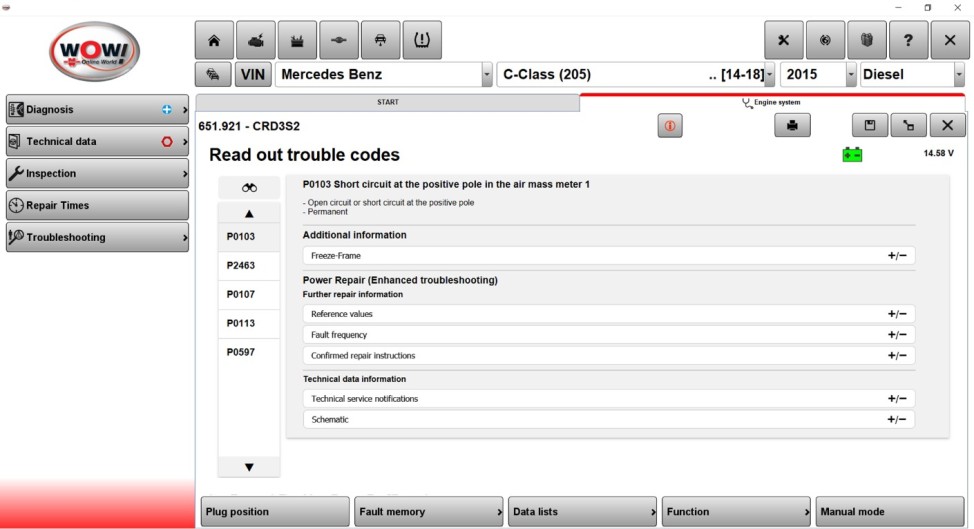Click the binoculars search icon
Viewport: 974px width, 529px height.
point(249,188)
